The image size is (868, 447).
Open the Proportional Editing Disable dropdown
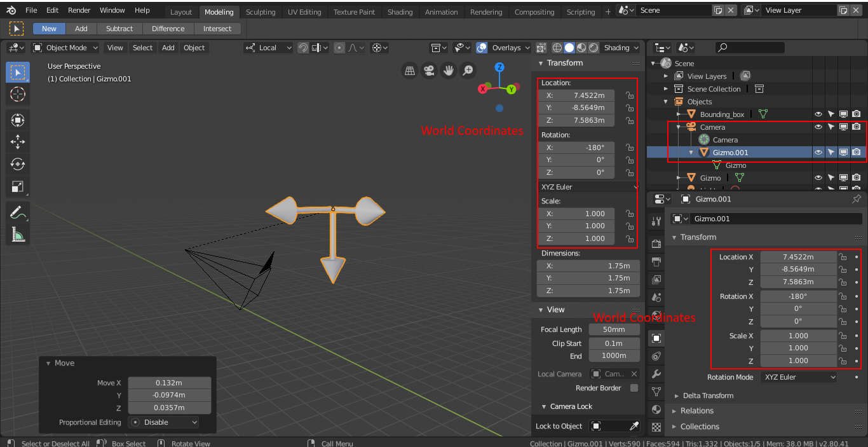(163, 422)
